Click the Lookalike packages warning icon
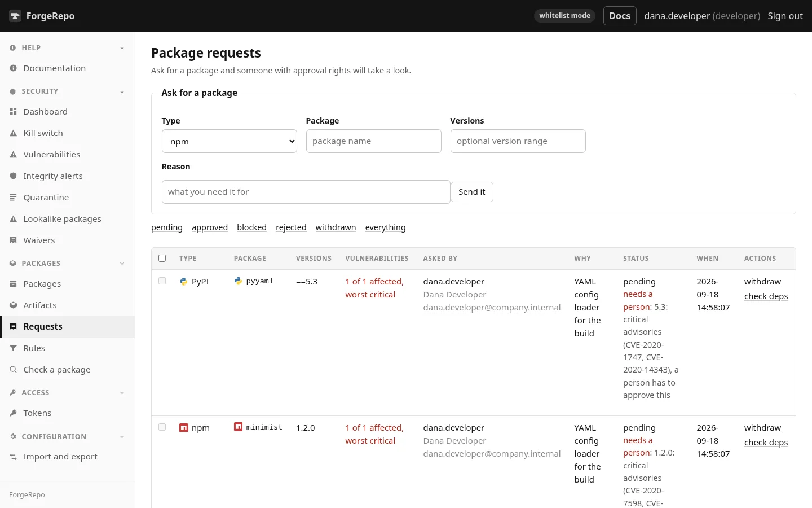 tap(13, 219)
